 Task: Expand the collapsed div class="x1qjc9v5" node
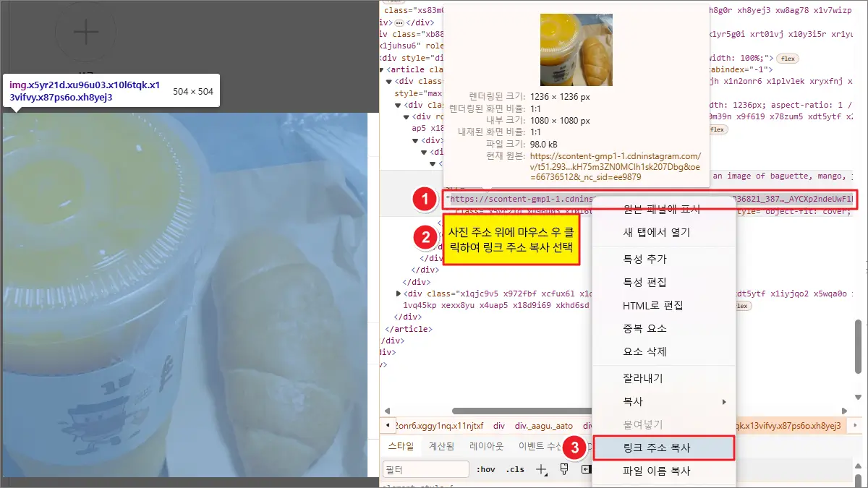pos(399,294)
